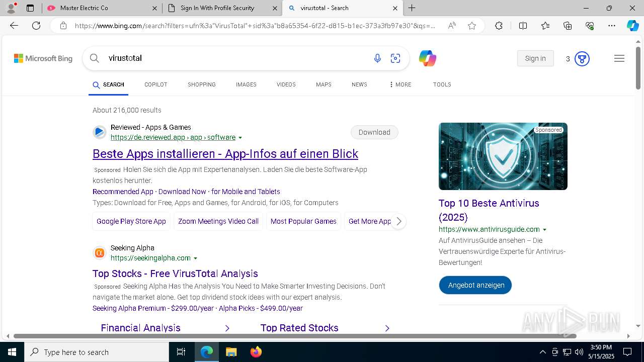View site information lock icon
The height and width of the screenshot is (362, 644).
63,26
